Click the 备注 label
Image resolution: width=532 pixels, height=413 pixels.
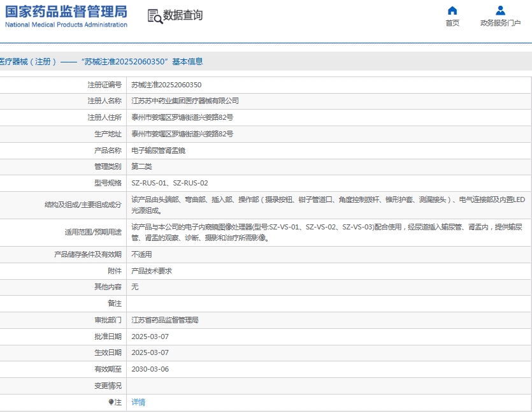pyautogui.click(x=115, y=303)
